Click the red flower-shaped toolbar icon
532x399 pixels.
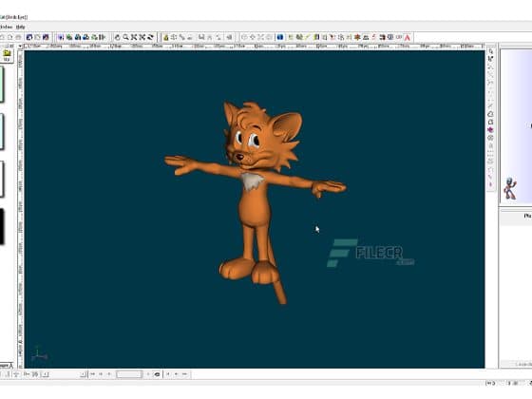[357, 37]
